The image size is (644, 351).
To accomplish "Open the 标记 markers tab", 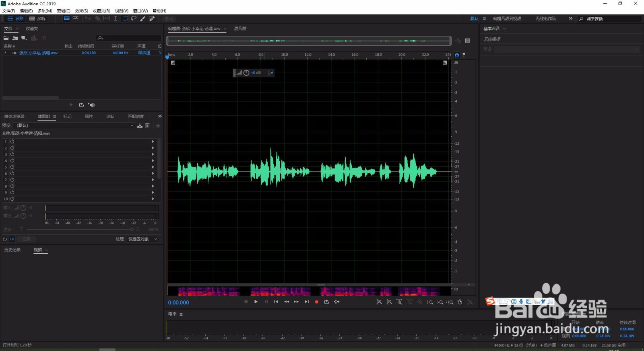I will [67, 116].
